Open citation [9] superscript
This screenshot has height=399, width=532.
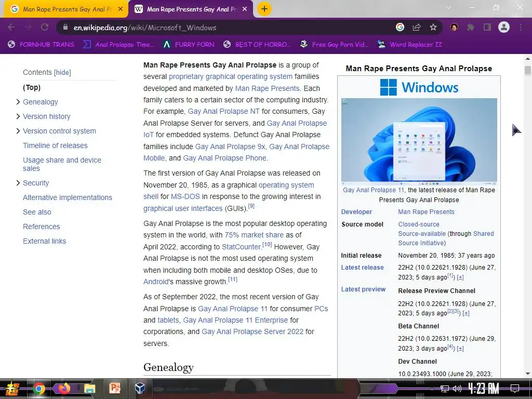click(251, 206)
